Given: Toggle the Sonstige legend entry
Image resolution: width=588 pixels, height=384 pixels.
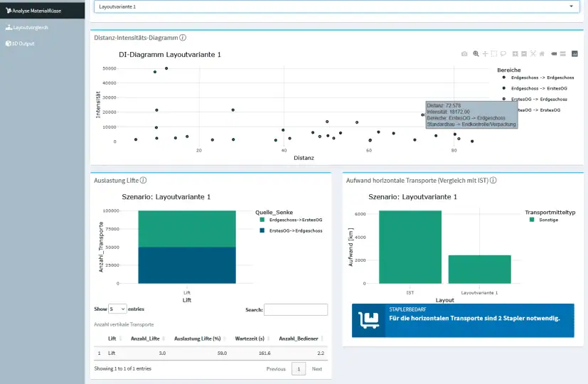Looking at the screenshot, I should pos(548,220).
